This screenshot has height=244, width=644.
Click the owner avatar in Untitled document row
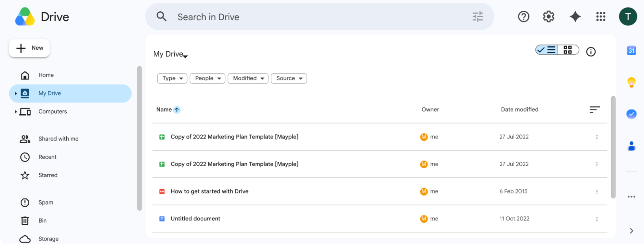click(424, 219)
